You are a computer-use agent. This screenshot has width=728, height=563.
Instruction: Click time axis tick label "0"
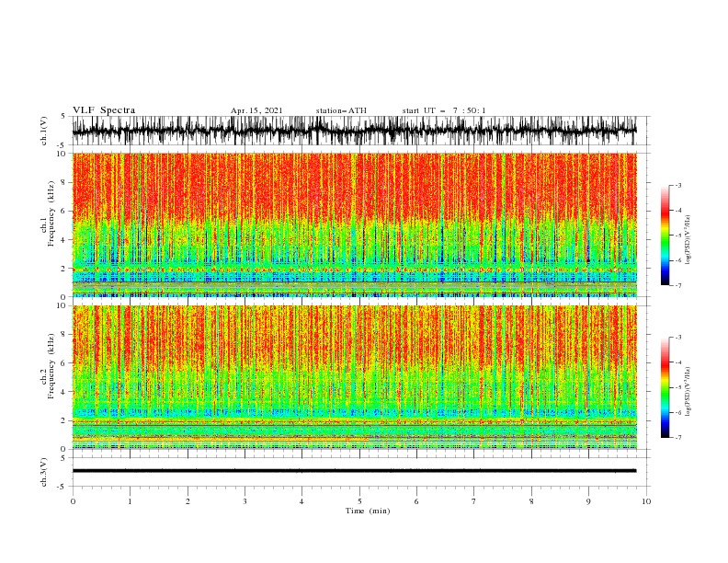(x=73, y=501)
